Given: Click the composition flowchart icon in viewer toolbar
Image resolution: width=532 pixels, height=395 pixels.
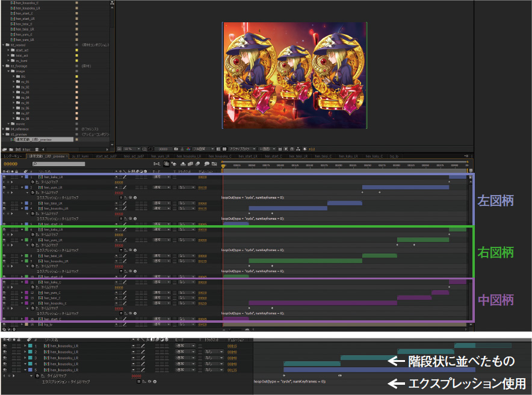Looking at the screenshot, I should pos(298,149).
